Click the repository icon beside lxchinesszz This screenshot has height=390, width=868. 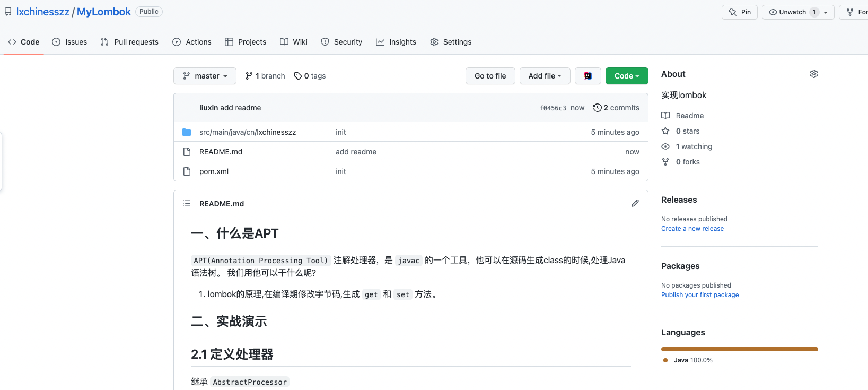click(x=8, y=12)
